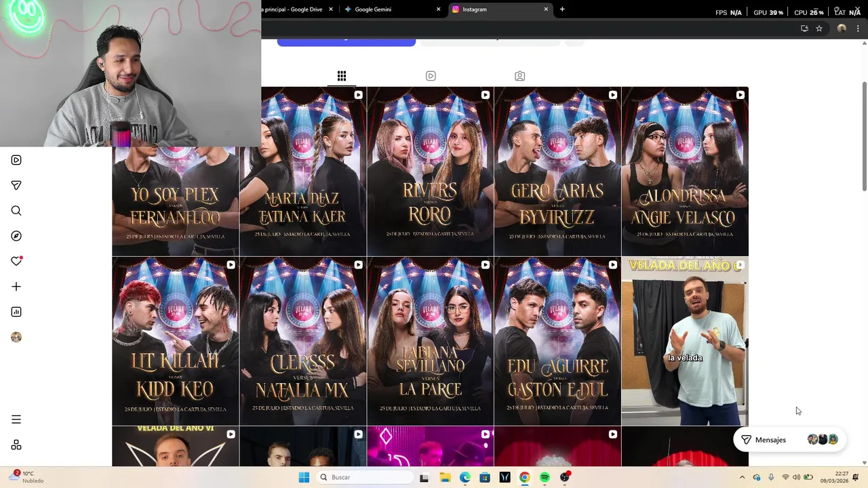Viewport: 868px width, 488px height.
Task: Launch Microsoft Edge from taskbar
Action: coord(465,477)
